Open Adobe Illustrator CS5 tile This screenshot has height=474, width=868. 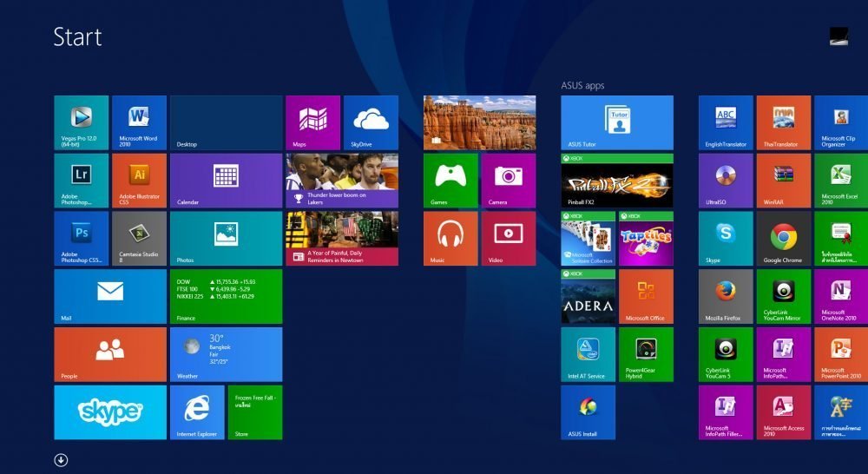139,181
